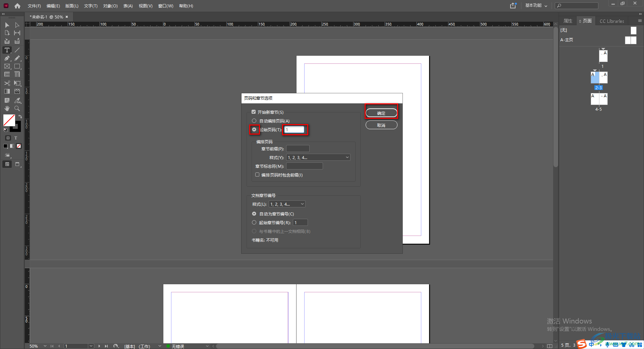Select the Type tool

(x=7, y=50)
